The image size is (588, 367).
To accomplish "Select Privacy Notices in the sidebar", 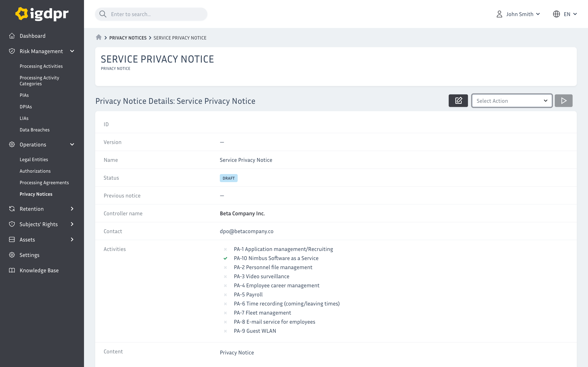I will [36, 194].
